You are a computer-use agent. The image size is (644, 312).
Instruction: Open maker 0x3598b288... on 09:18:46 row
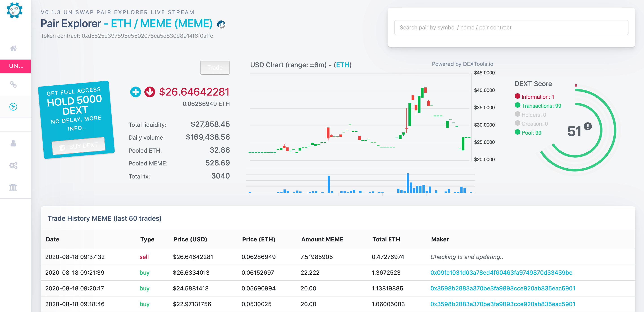[503, 304]
